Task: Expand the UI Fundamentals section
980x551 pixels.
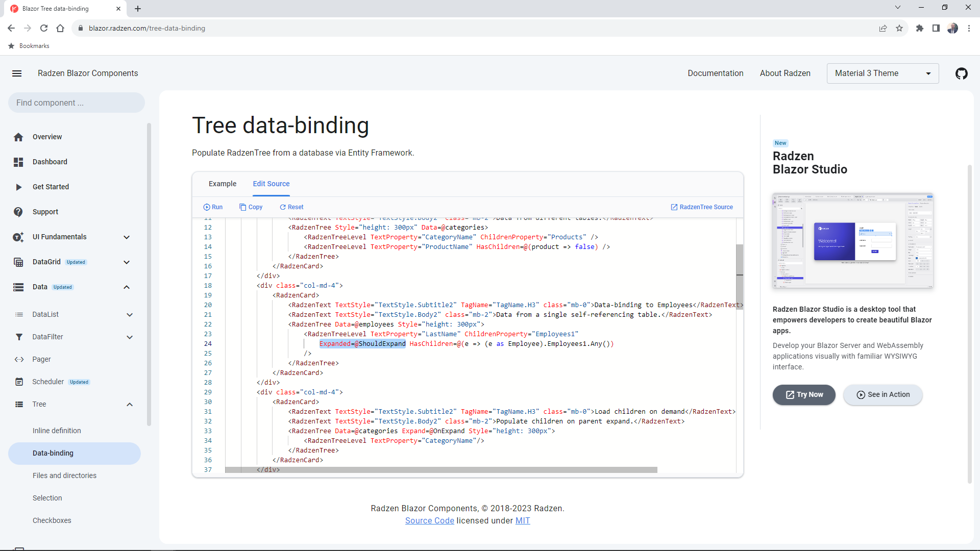Action: tap(127, 237)
